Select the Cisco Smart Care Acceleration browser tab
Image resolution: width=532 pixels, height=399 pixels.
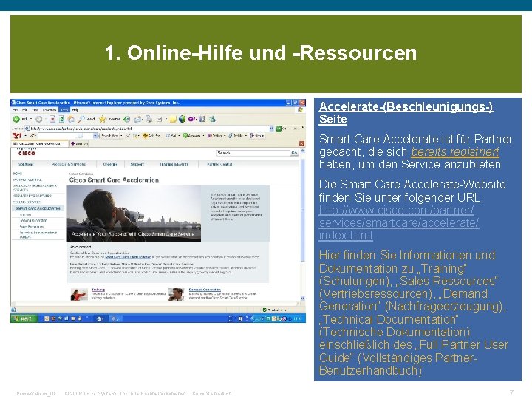click(40, 143)
